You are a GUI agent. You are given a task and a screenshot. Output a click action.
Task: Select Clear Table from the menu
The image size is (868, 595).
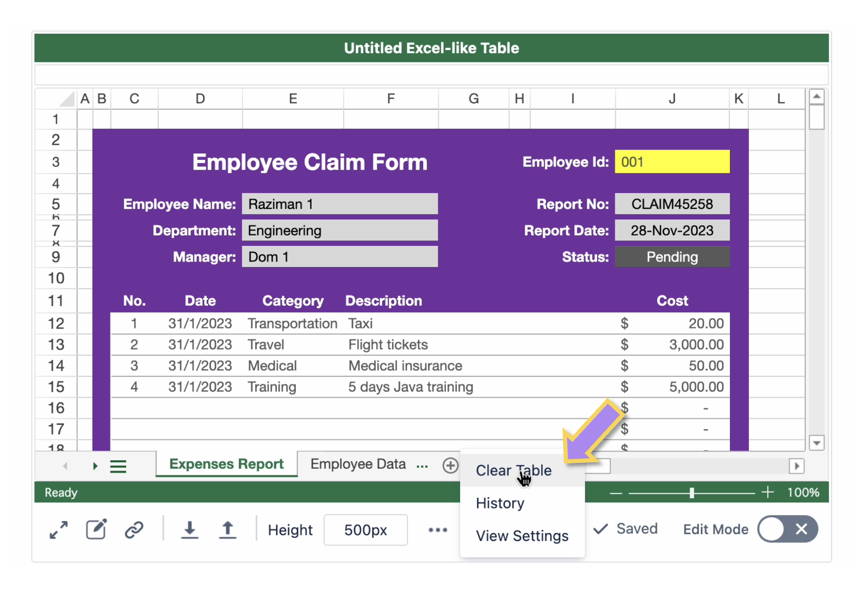point(513,470)
